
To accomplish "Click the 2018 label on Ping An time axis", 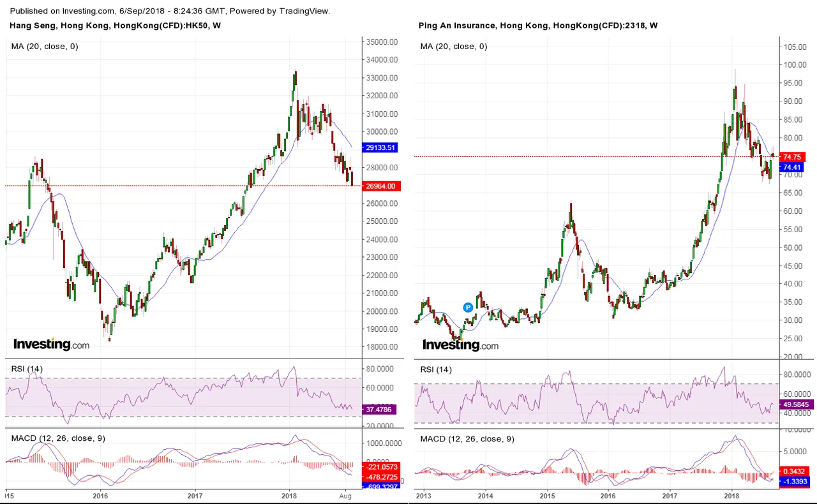I will click(x=731, y=495).
